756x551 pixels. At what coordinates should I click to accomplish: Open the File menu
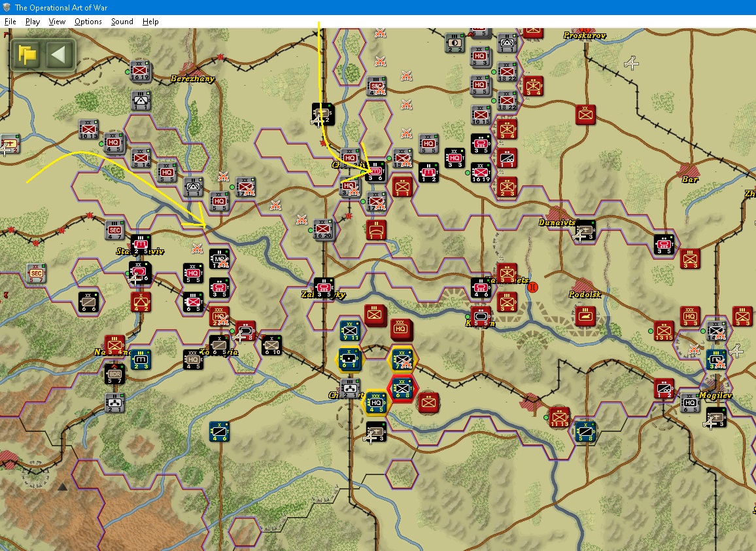(x=10, y=22)
